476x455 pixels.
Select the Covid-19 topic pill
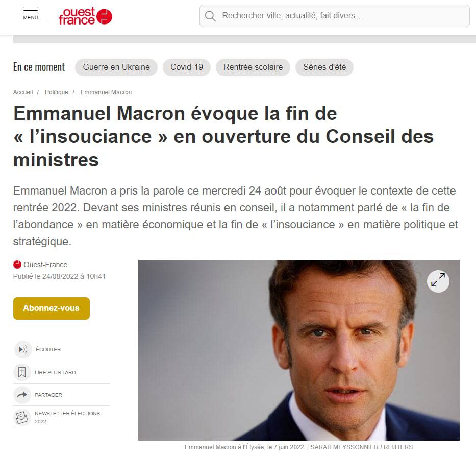(187, 67)
